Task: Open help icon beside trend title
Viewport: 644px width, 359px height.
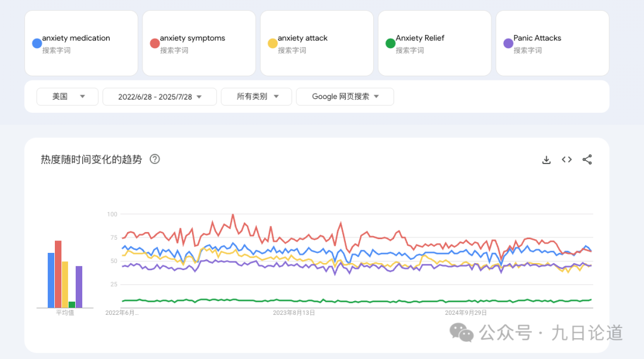Action: tap(154, 159)
